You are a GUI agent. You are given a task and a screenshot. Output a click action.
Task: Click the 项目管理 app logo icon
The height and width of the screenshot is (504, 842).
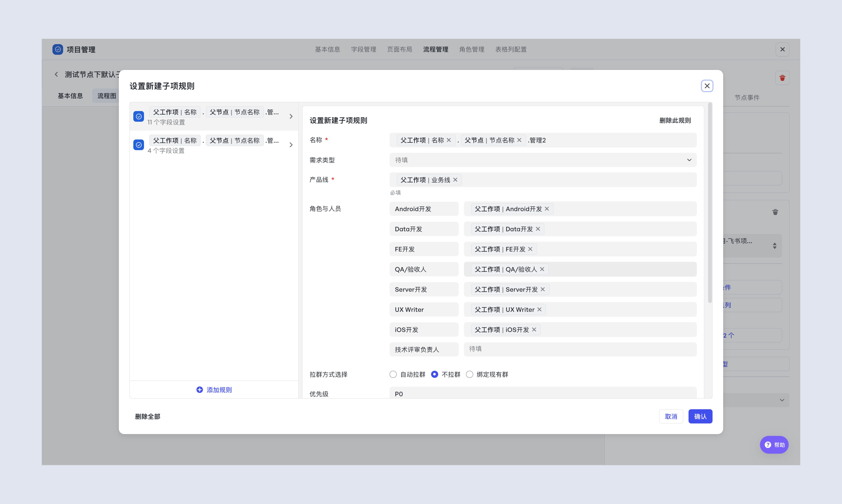[x=58, y=49]
